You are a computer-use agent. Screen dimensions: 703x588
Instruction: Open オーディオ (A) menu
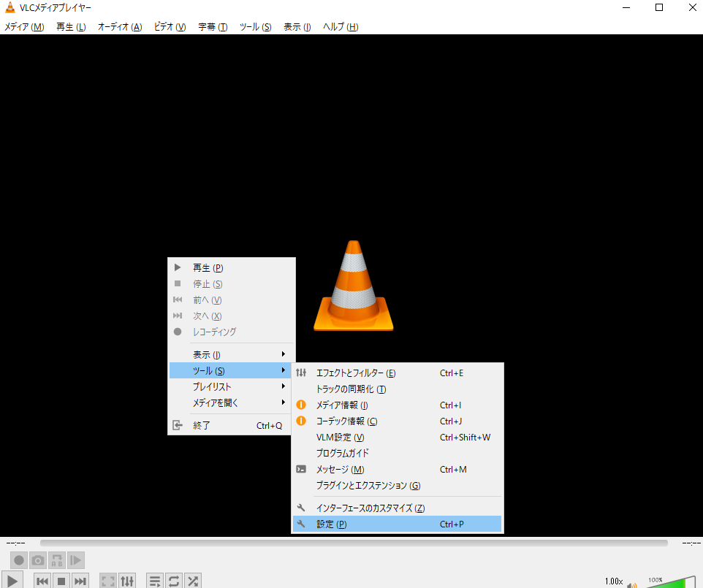pos(120,27)
